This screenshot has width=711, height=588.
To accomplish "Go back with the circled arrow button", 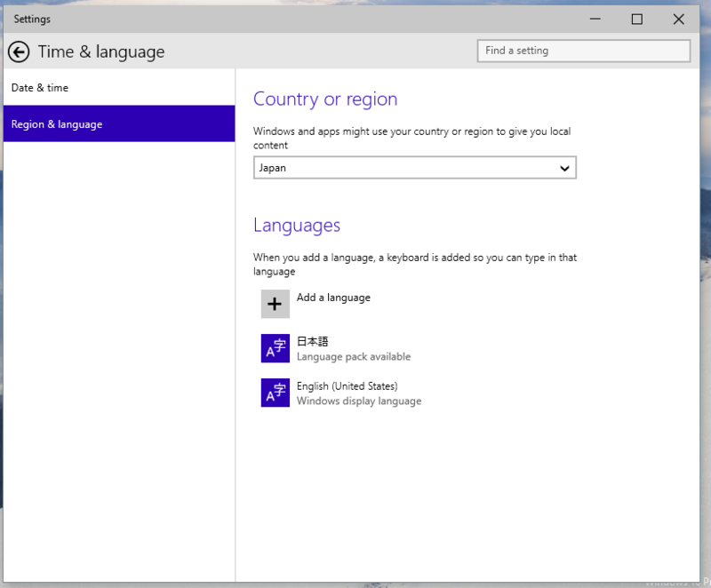I will pos(19,52).
